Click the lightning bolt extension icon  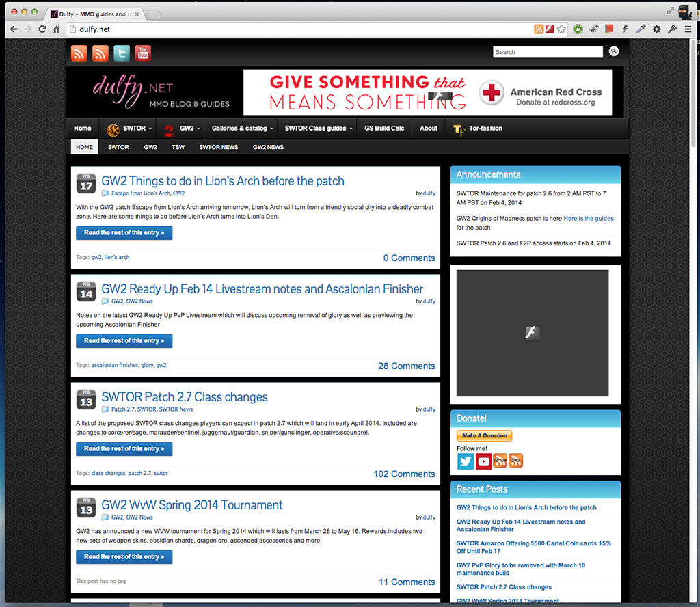[625, 29]
